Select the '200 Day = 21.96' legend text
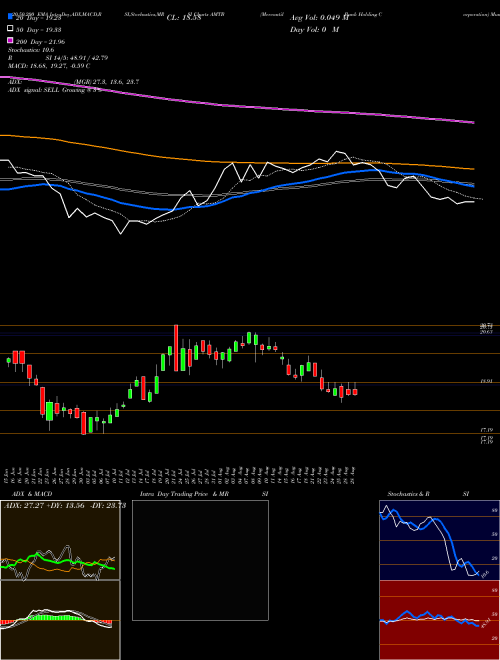 tap(40, 42)
